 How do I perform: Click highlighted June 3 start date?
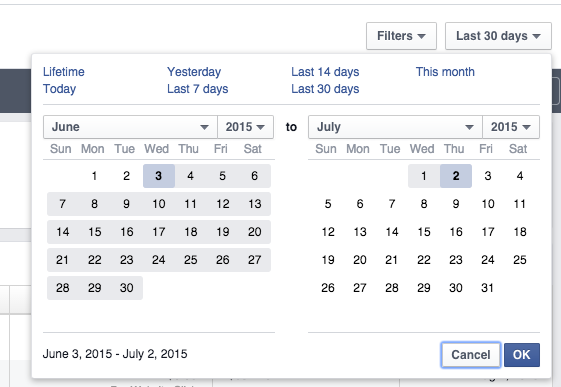pyautogui.click(x=158, y=176)
